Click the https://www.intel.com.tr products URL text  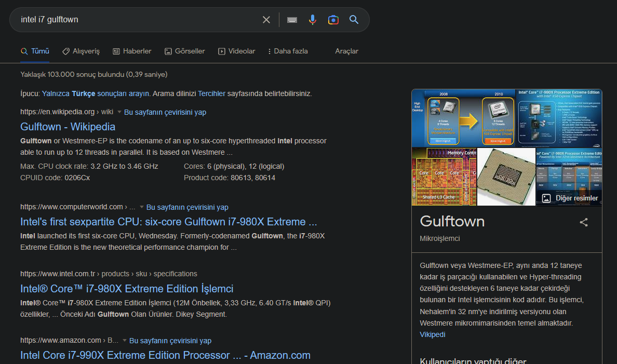tap(109, 274)
